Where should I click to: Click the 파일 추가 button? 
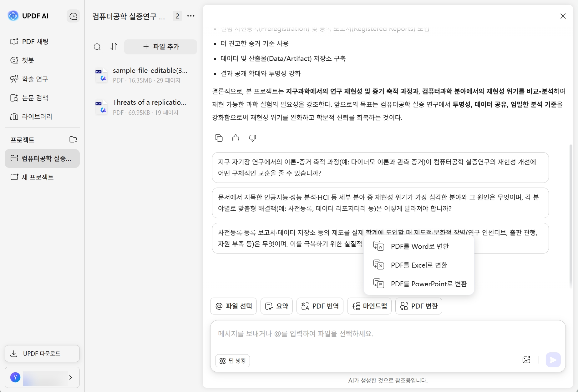tap(160, 47)
